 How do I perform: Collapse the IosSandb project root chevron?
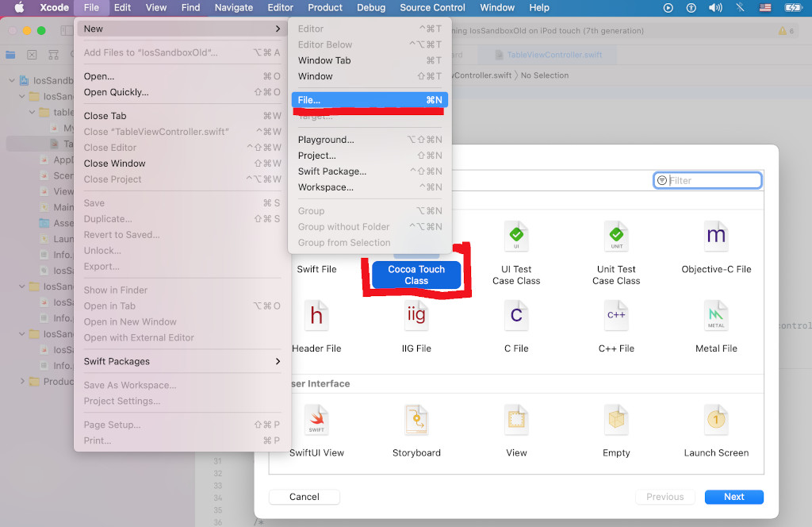tap(11, 80)
